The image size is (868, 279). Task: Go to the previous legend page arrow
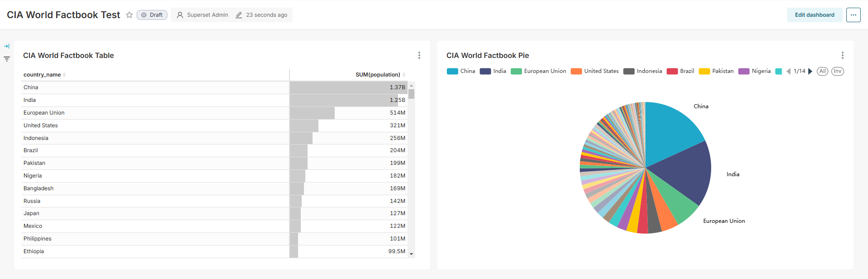coord(788,71)
